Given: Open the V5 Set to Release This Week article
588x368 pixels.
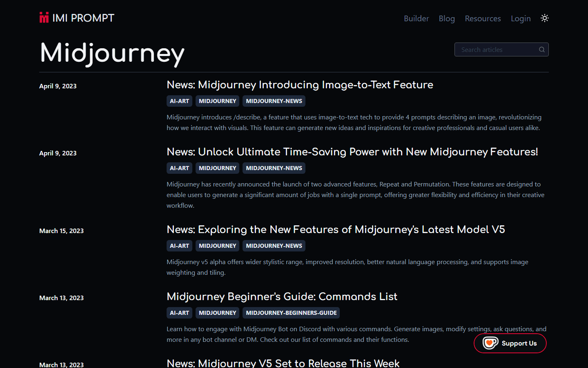Looking at the screenshot, I should (283, 363).
